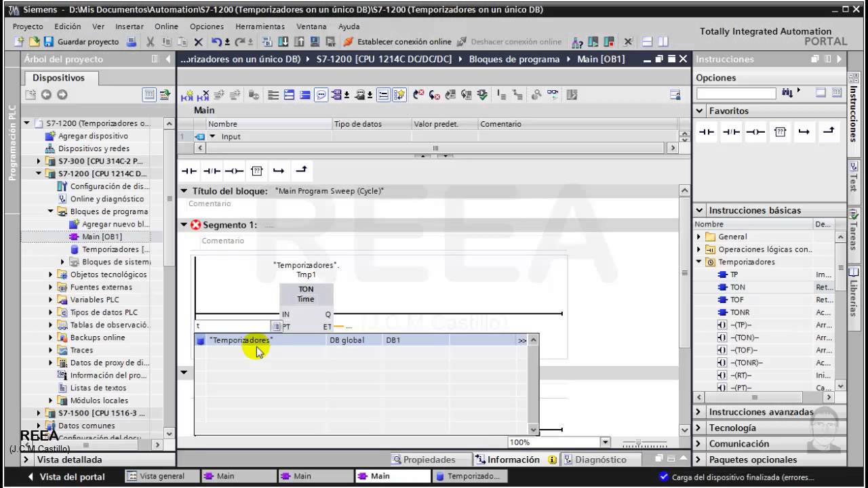This screenshot has width=868, height=488.
Task: Expand the S7-300 [CPU 314C-2 P... node
Action: [x=39, y=161]
